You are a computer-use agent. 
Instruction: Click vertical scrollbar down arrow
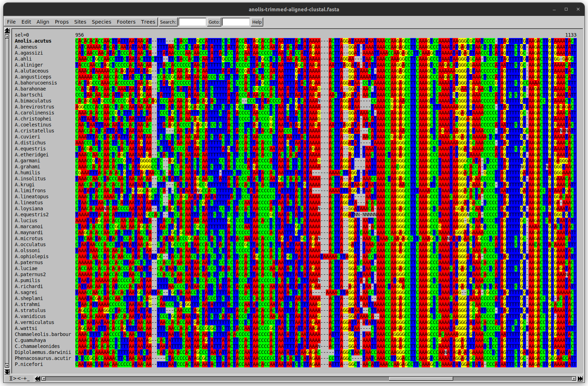7,366
